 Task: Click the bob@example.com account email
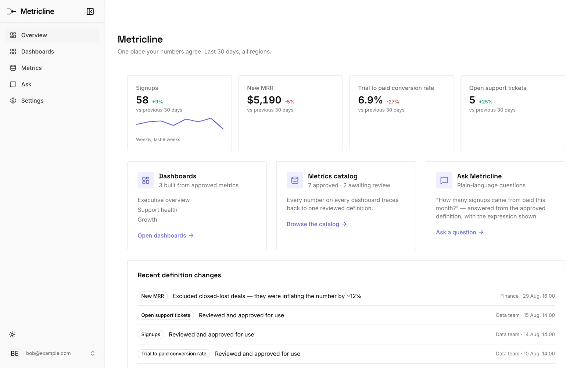(49, 353)
